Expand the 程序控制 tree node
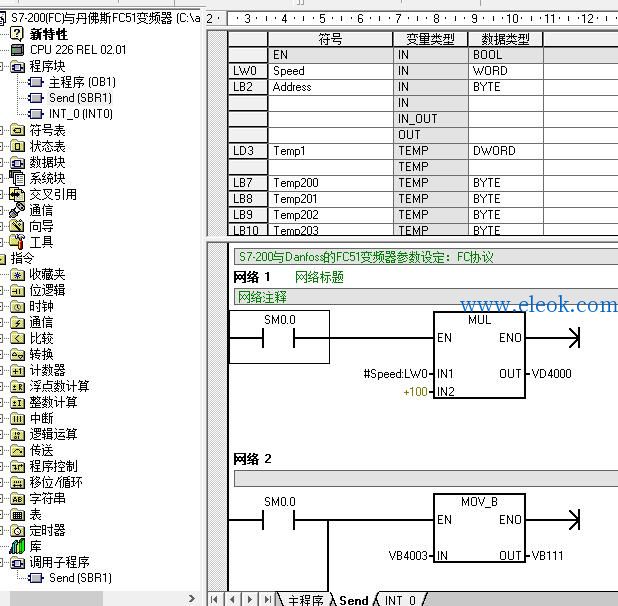Image resolution: width=618 pixels, height=606 pixels. 2,467
